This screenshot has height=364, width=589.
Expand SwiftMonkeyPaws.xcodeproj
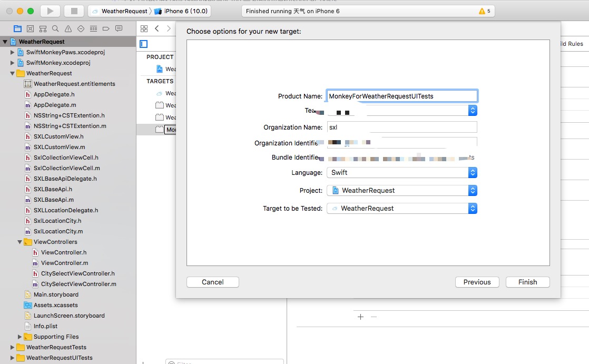[x=12, y=52]
